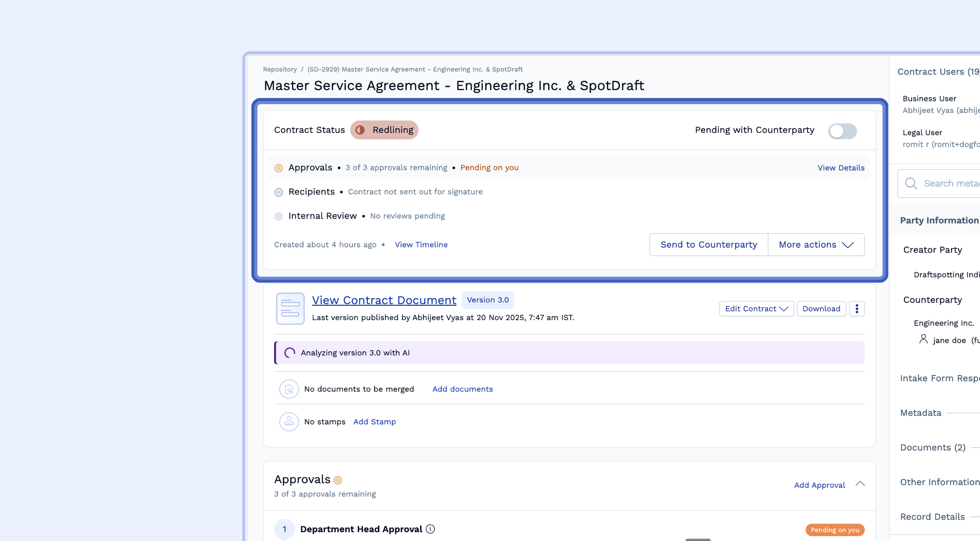Open the Metadata section in sidebar
The image size is (980, 541).
pyautogui.click(x=921, y=413)
